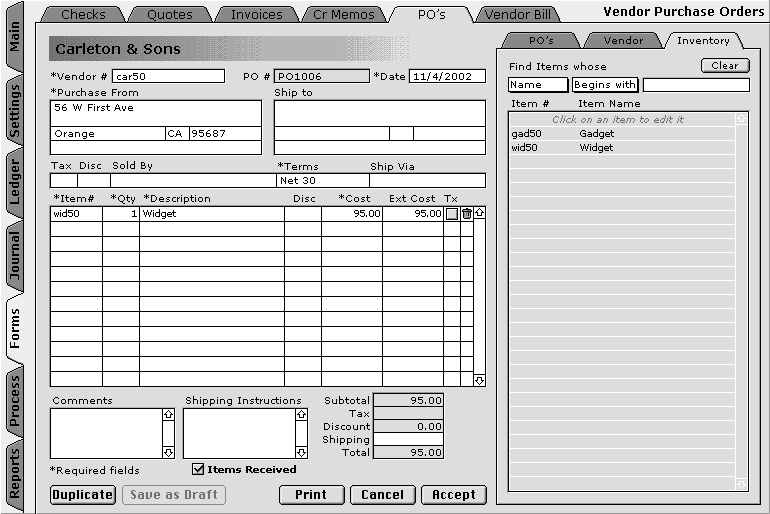Click the Terms field Net 30
Screen dimensions: 770x514
point(323,181)
